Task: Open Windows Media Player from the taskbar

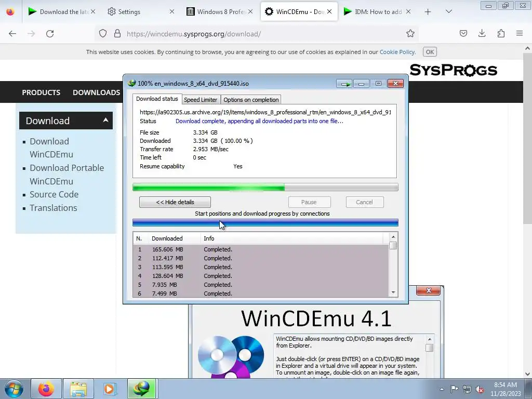Action: point(110,389)
